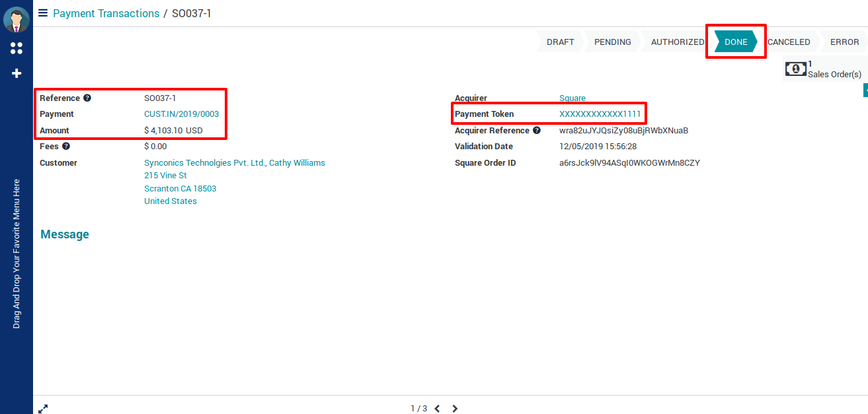Go to next record arrow

click(x=455, y=409)
